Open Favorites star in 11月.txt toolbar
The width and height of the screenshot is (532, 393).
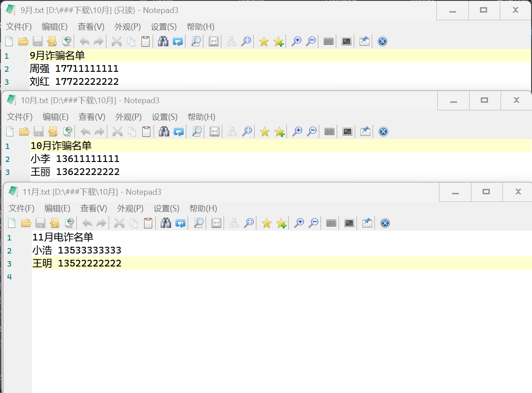tap(267, 223)
